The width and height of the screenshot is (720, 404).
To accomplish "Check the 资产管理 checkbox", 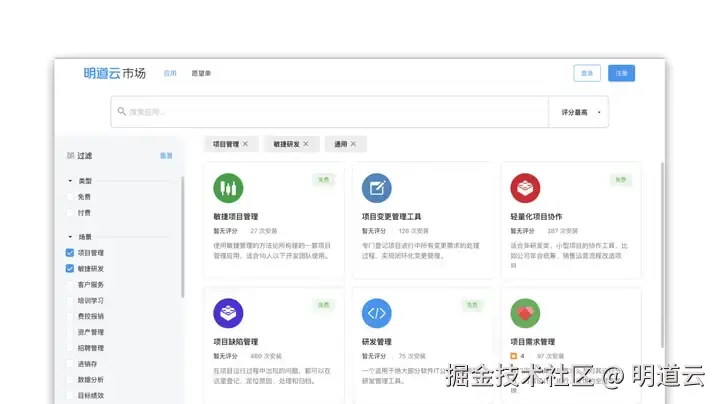I will coord(70,332).
